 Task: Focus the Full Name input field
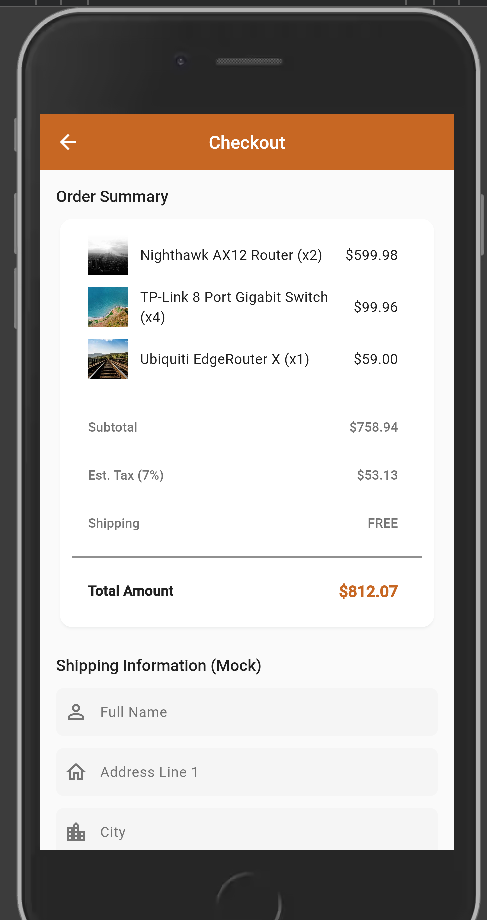point(247,712)
